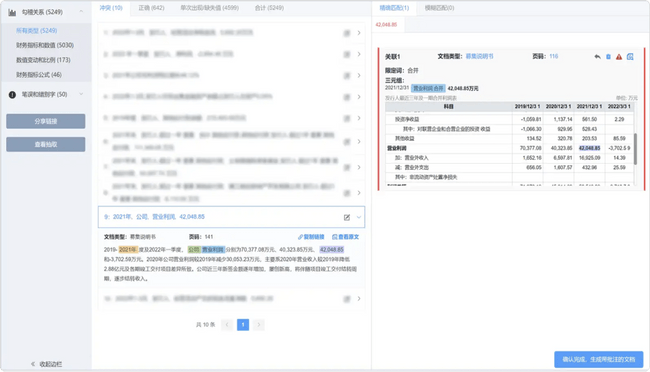Switch to the 正确 (642) tab
Screen dimensions: 650x372
tap(151, 8)
